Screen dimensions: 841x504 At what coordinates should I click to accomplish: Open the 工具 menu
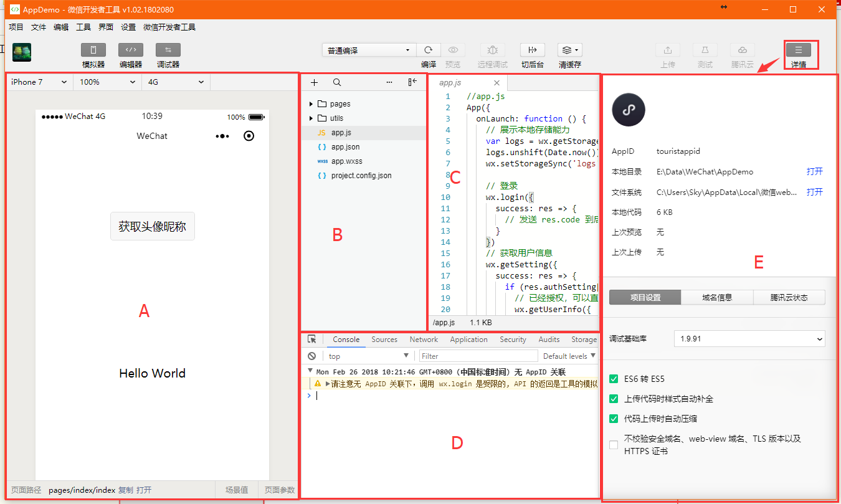83,27
